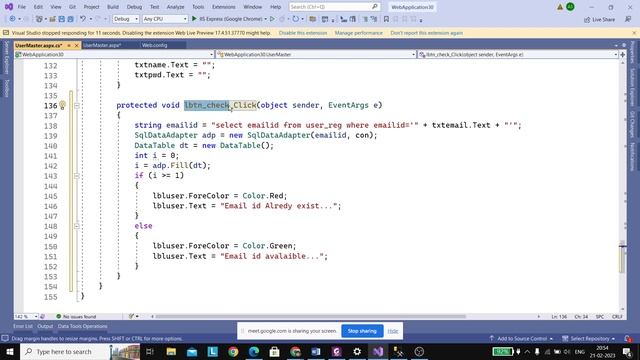Screen dimensions: 640x360
Task: Click the Visual Studio taskbar icon
Action: point(378,351)
